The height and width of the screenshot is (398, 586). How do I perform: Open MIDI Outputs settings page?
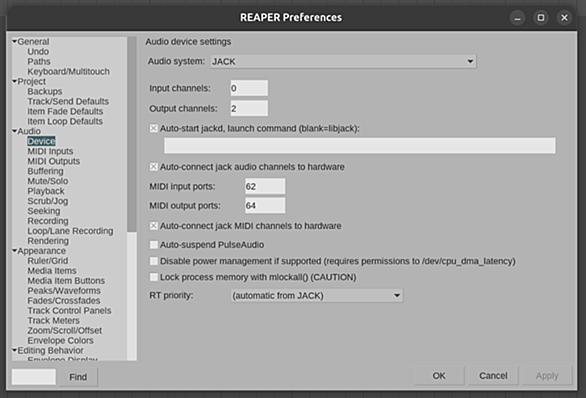pos(53,161)
